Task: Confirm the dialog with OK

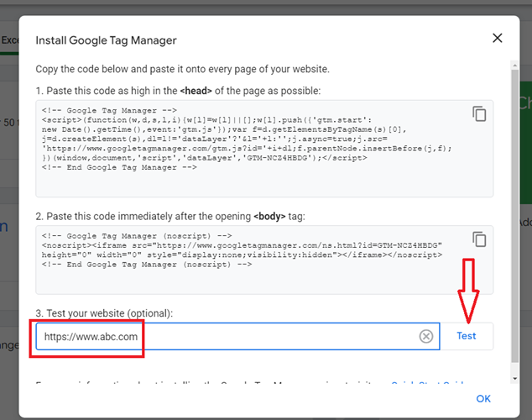Action: click(483, 399)
